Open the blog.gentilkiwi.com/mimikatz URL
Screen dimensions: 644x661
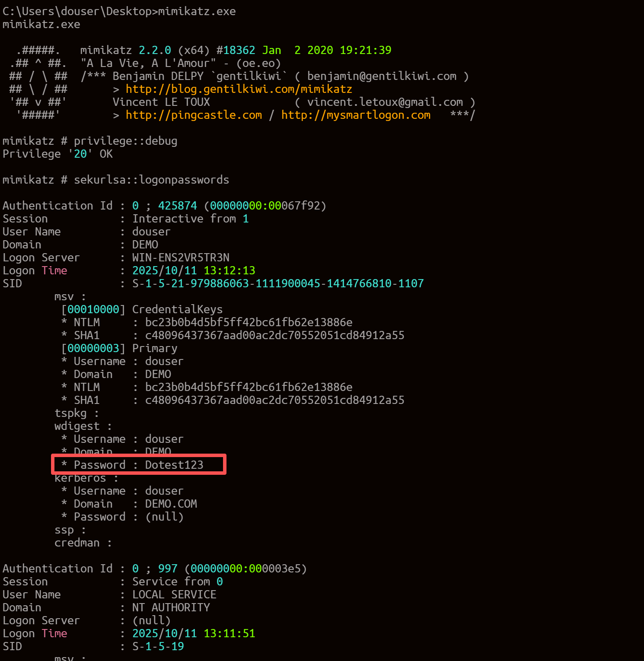click(239, 89)
